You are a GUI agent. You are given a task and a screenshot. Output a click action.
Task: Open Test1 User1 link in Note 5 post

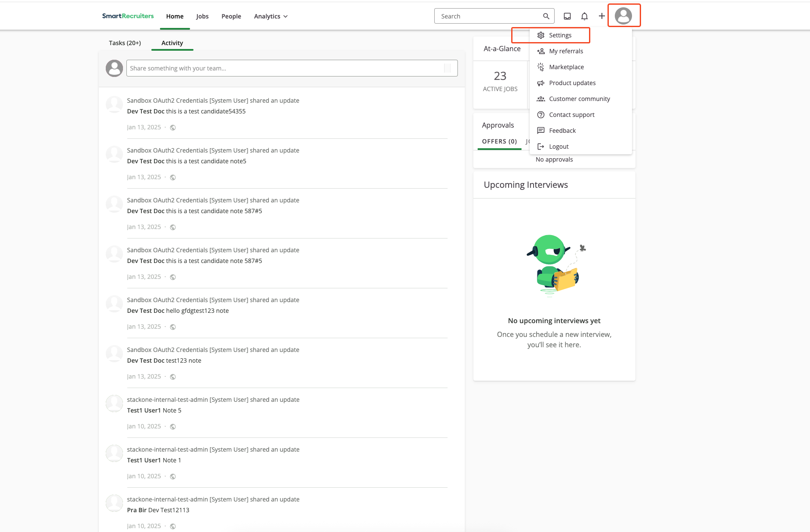144,410
